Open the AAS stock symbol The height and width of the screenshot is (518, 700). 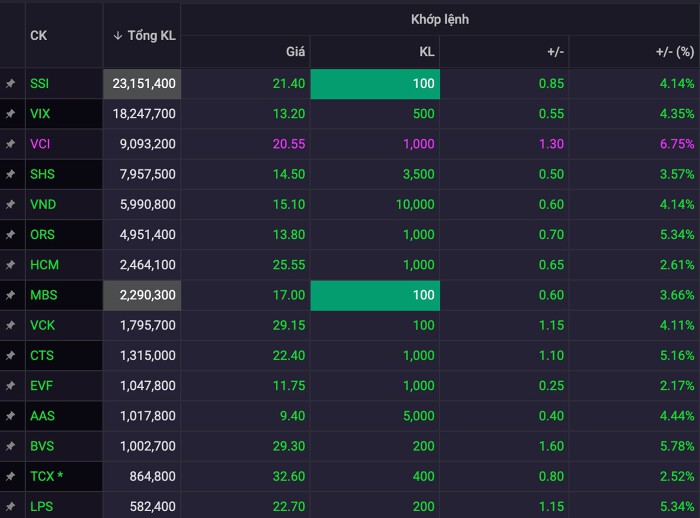point(42,416)
